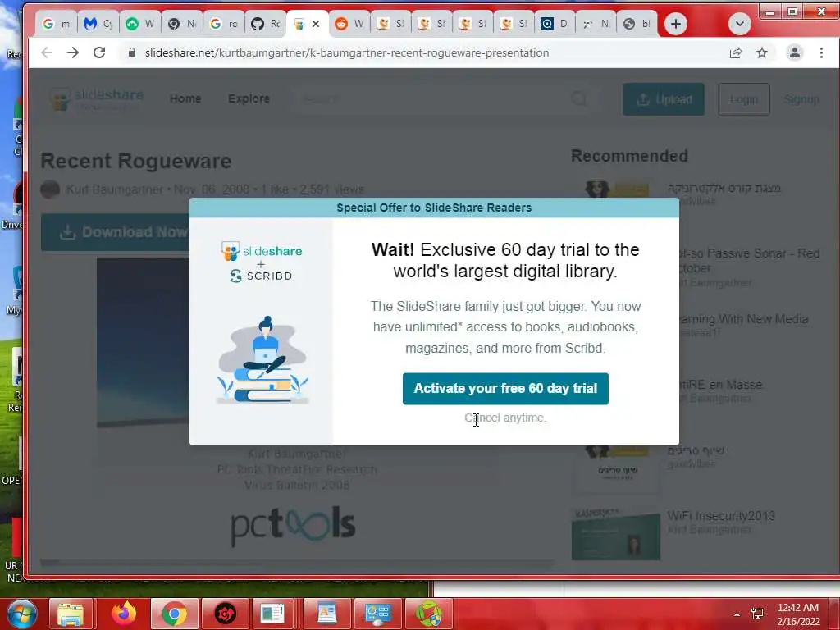Click the Login button
This screenshot has height=630, width=840.
[x=743, y=99]
